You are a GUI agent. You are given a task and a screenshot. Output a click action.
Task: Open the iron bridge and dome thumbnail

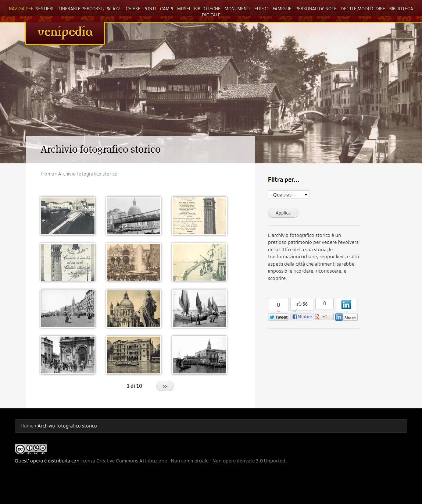(133, 216)
